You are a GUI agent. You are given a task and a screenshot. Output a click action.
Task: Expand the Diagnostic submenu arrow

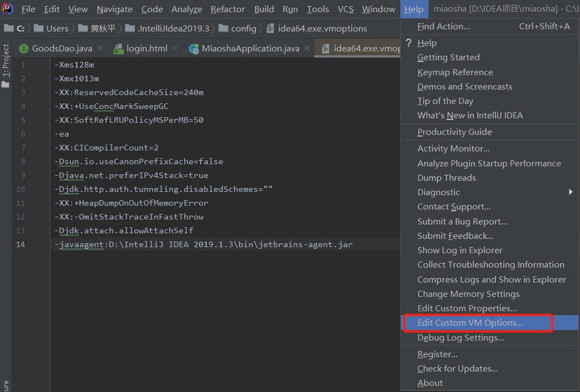coord(571,192)
